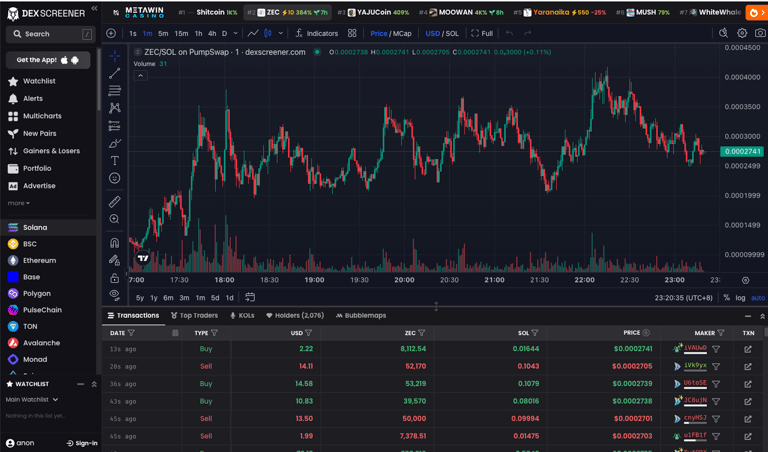This screenshot has height=452, width=768.
Task: Open the emoji sticker tool
Action: point(115,178)
